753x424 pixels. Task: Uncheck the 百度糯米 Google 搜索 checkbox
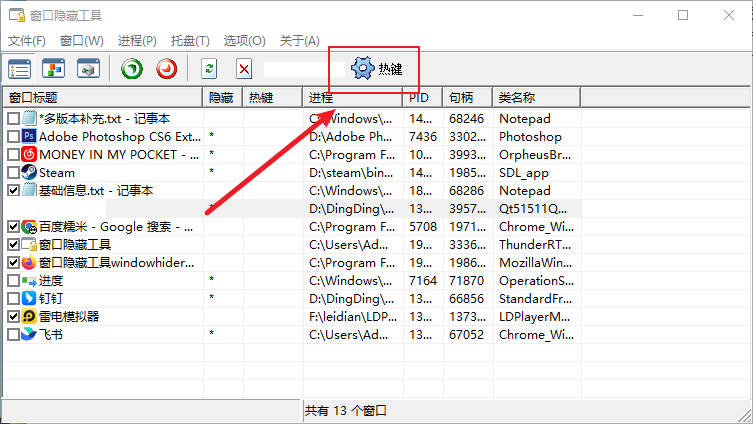click(13, 226)
